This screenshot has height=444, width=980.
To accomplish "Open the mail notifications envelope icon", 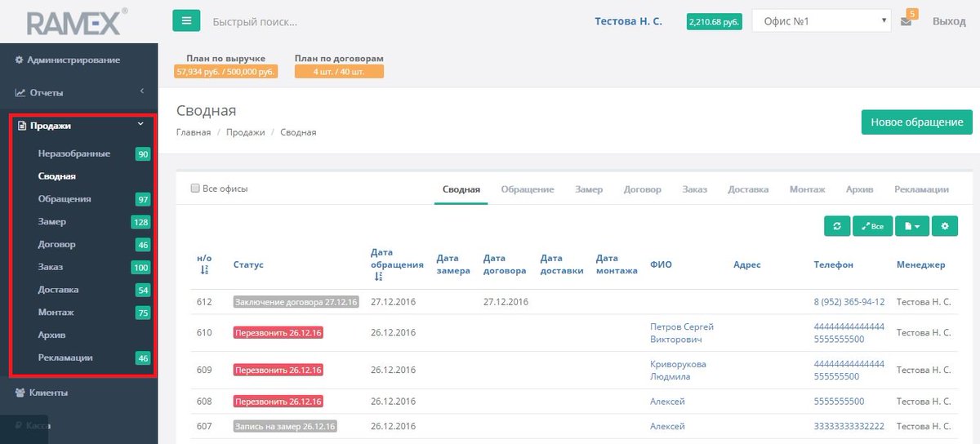I will (x=906, y=22).
